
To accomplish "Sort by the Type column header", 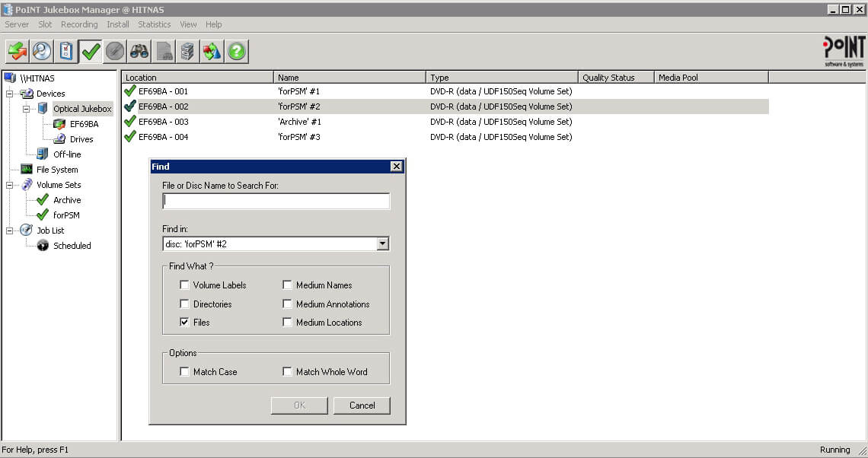I will pos(502,78).
